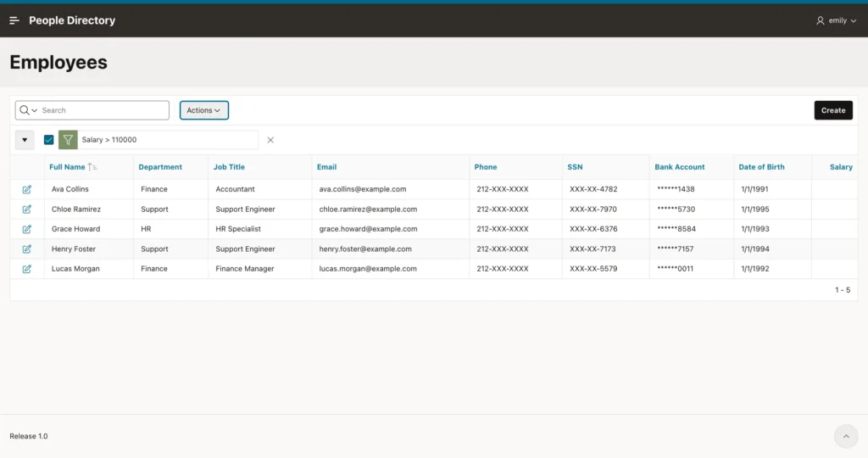Click bank account ******1438
This screenshot has height=458, width=868.
(x=676, y=189)
